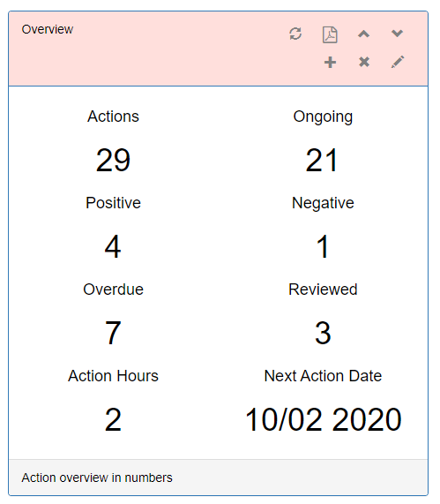Viewport: 440px width, 504px height.
Task: Click the plus icon to add
Action: [330, 63]
